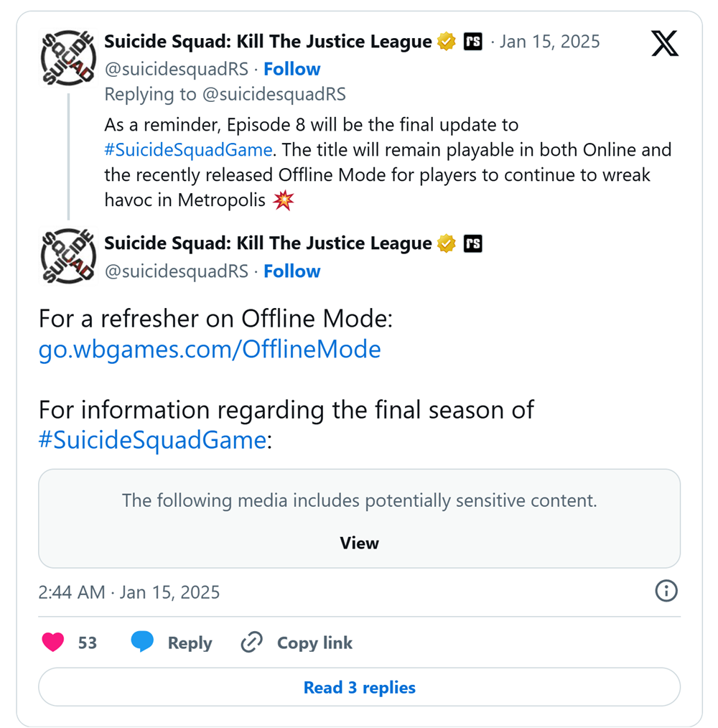Screen dimensions: 718x728
Task: Click the gold verified badge in top tweet
Action: click(447, 42)
